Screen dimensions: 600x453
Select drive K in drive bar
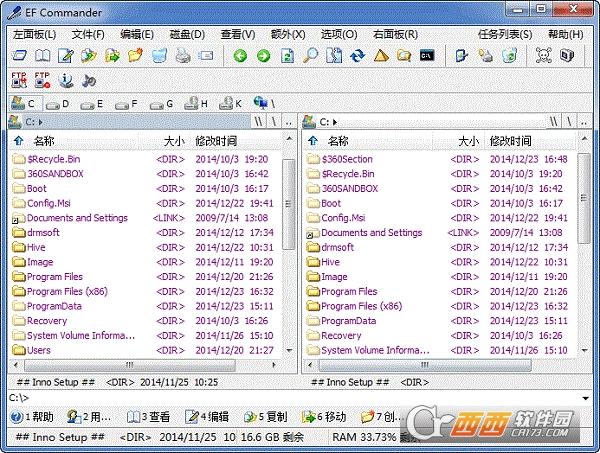[230, 103]
